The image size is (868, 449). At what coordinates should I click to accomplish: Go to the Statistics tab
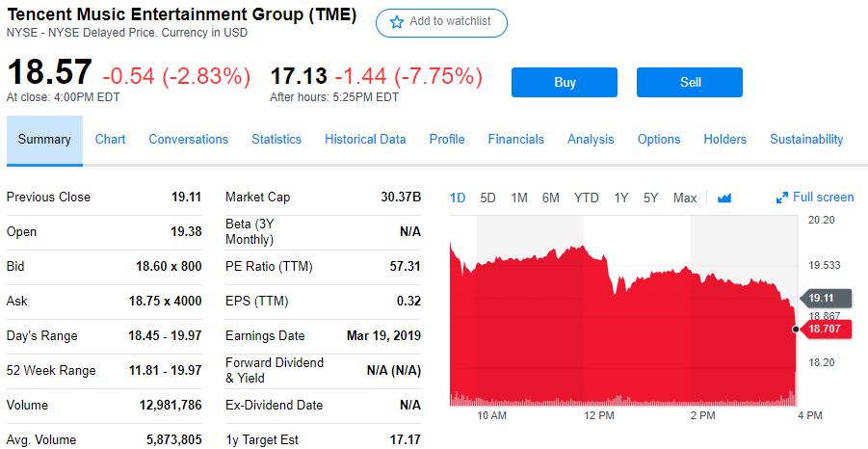click(x=276, y=140)
